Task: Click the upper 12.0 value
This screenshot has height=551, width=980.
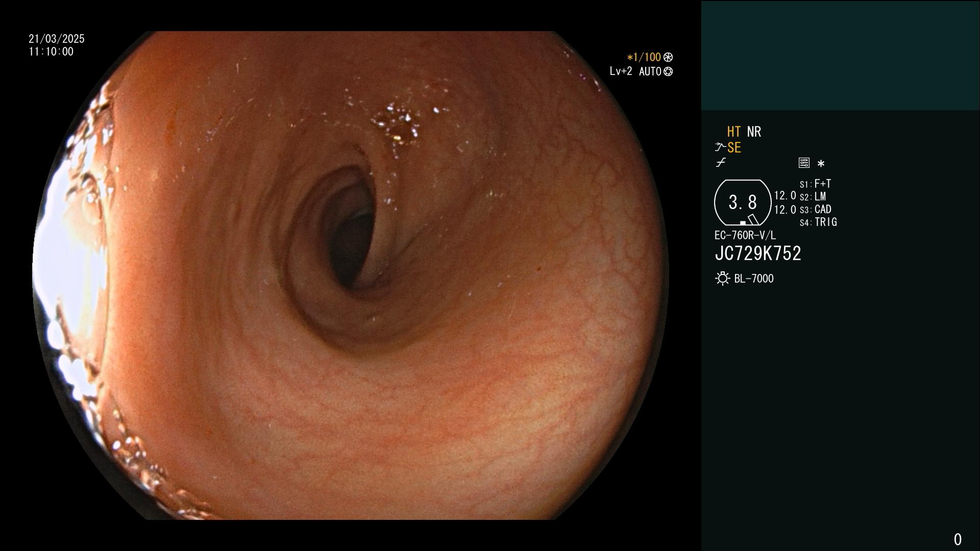Action: (x=785, y=195)
